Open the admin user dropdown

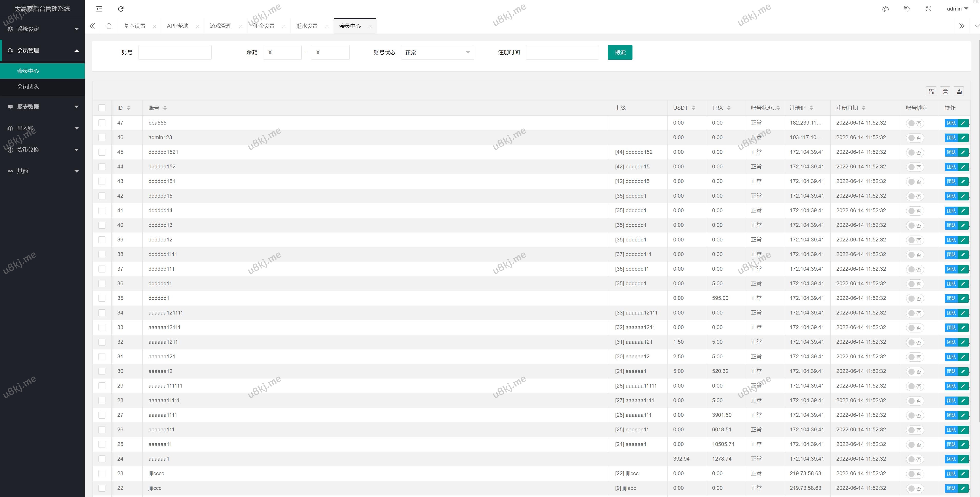957,9
